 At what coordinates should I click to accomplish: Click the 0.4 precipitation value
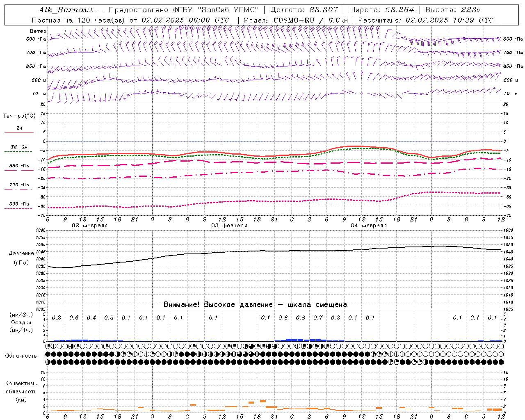point(91,318)
